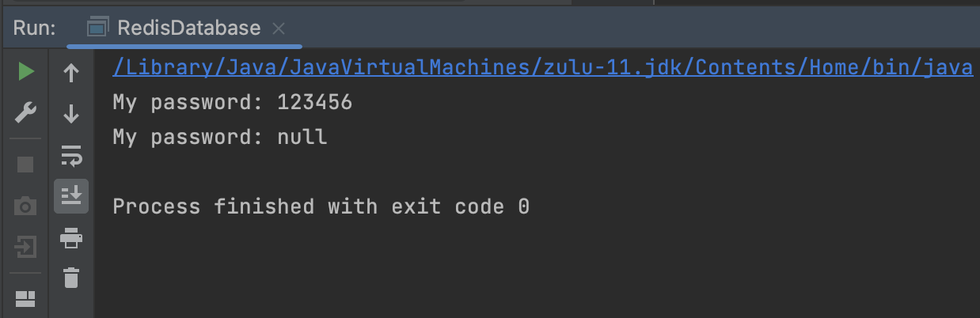
Task: Close the RedisDatabase tab
Action: (x=278, y=28)
